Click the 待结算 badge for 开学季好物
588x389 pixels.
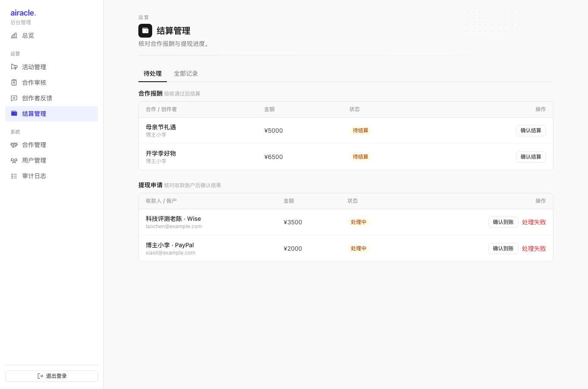point(361,157)
